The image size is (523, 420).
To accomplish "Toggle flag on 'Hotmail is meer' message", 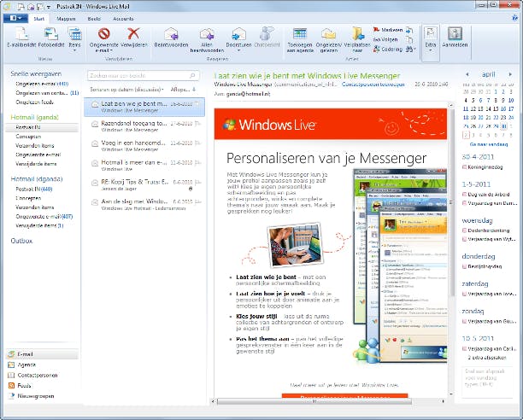I will pos(198,162).
